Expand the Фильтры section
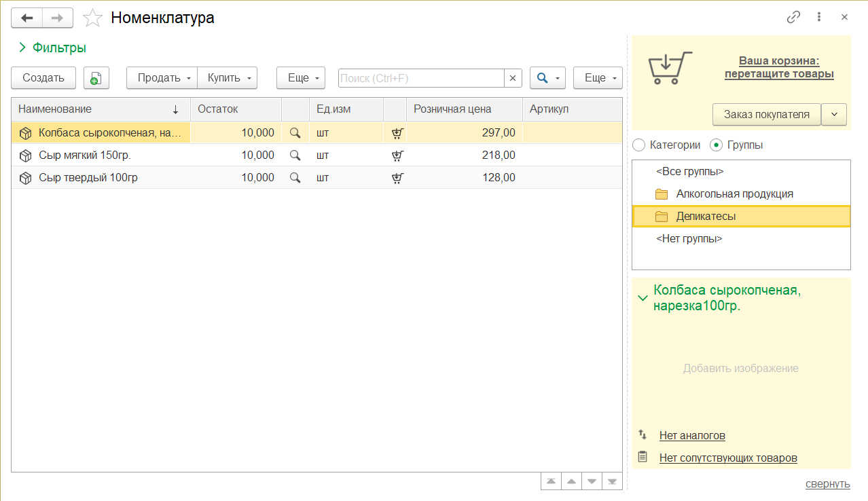868x501 pixels. click(x=53, y=48)
